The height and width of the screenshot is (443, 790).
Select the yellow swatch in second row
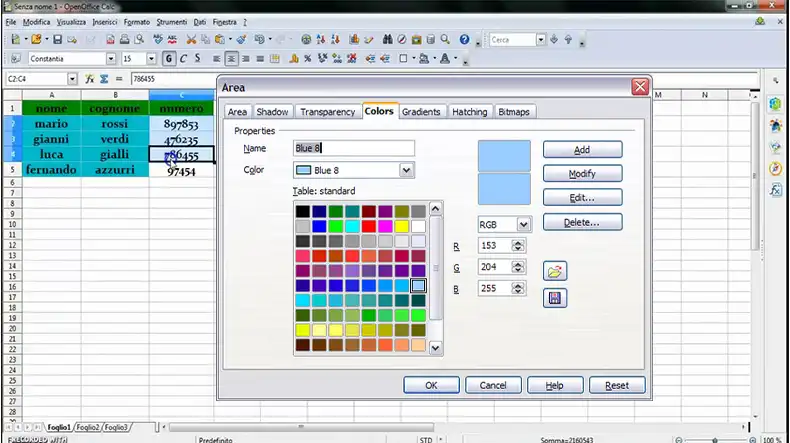click(402, 226)
